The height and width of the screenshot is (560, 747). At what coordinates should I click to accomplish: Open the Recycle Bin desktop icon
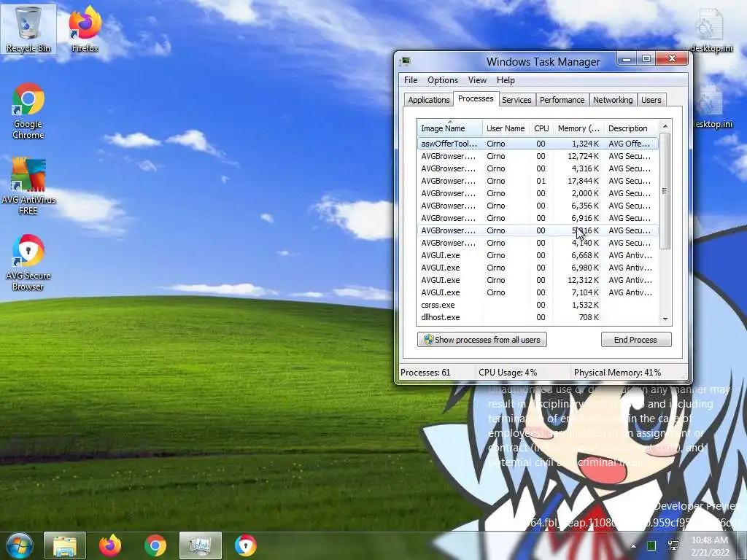click(x=28, y=28)
